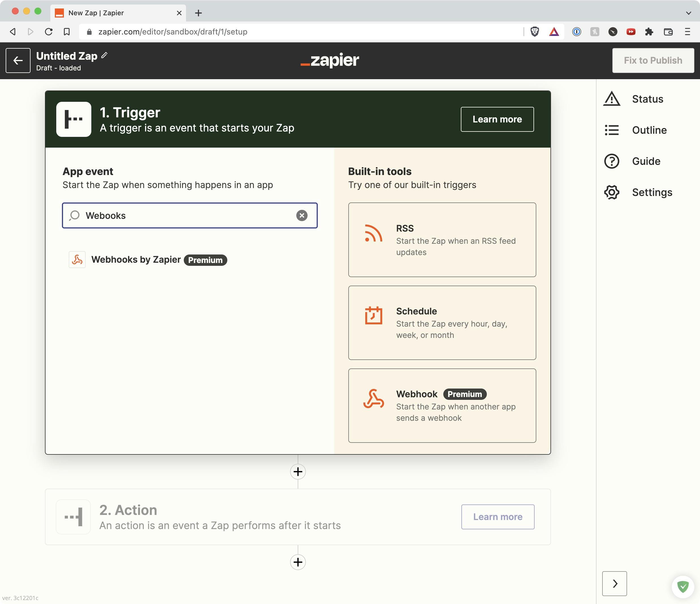This screenshot has width=700, height=604.
Task: Clear the app search field text
Action: tap(302, 216)
